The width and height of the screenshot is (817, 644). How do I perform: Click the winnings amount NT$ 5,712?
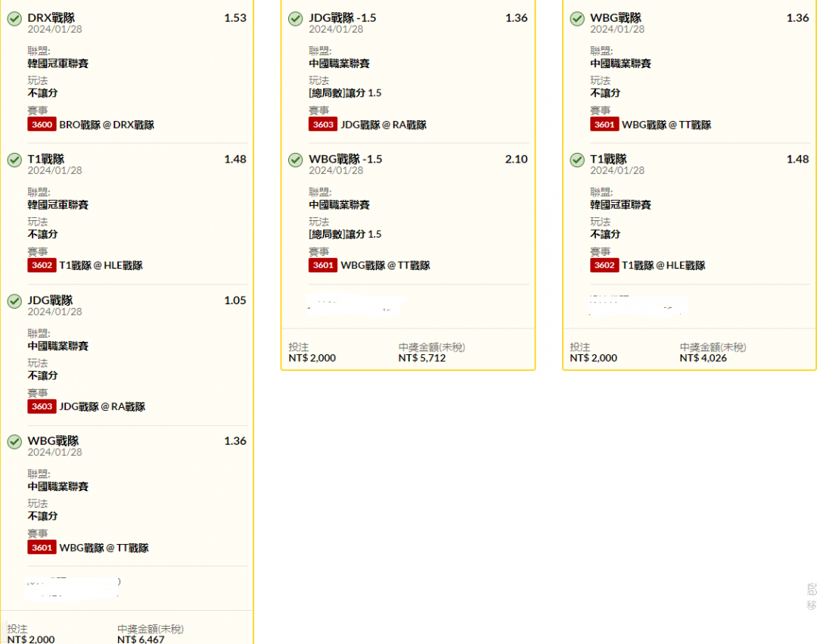[x=422, y=358]
